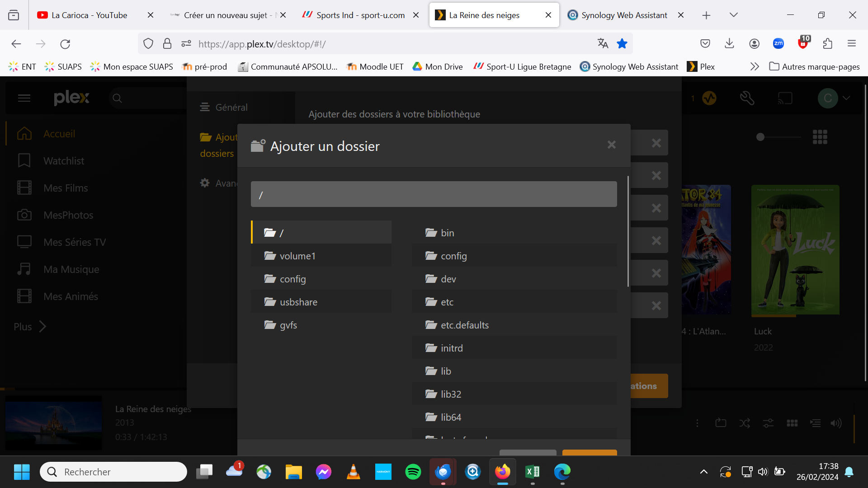Open the Luck movie poster
This screenshot has height=488, width=868.
(x=795, y=250)
